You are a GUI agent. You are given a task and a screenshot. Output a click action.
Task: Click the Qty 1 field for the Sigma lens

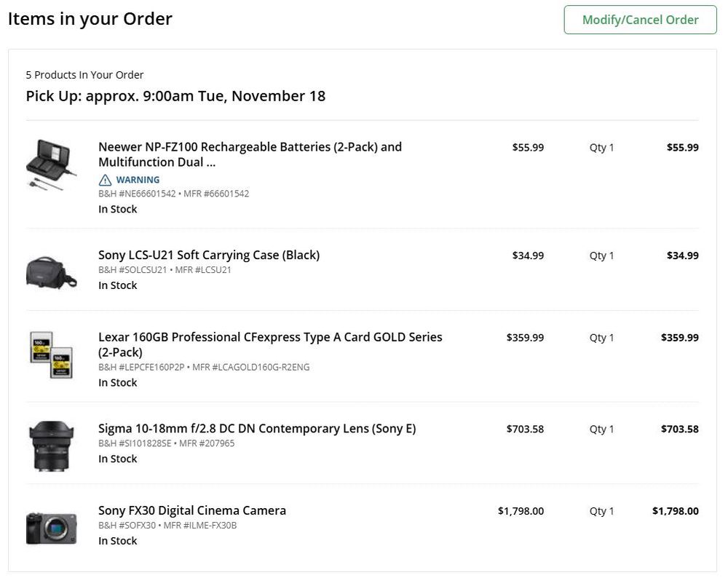click(x=601, y=429)
